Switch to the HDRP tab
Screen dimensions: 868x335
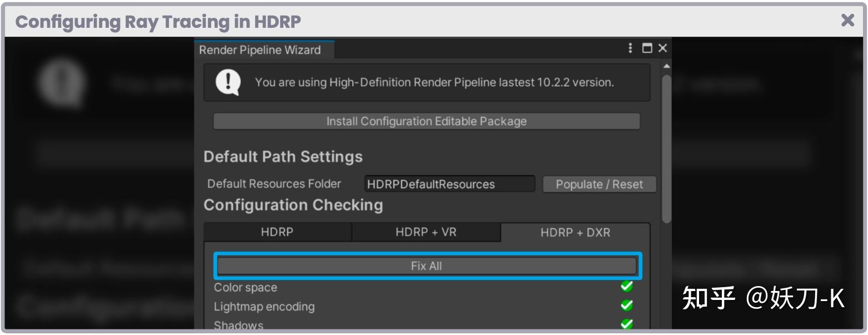(278, 232)
